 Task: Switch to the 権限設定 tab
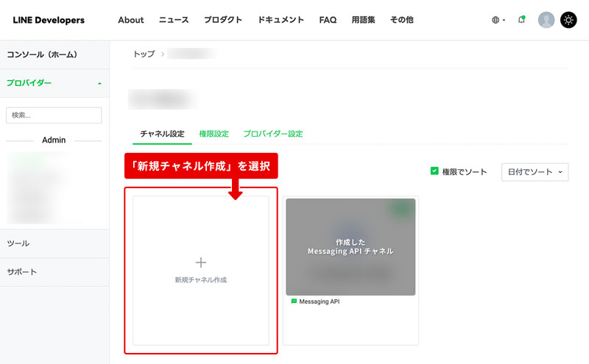tap(214, 134)
